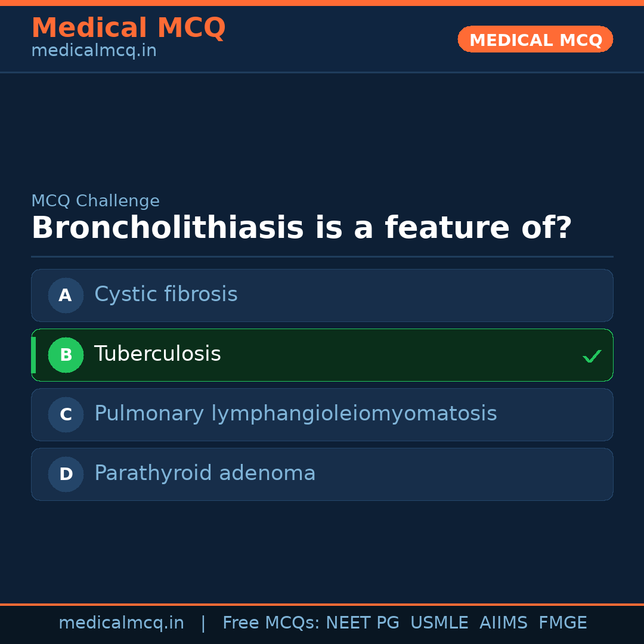Click the NEET PG footer item
Screen dimensions: 644x644
[362, 623]
